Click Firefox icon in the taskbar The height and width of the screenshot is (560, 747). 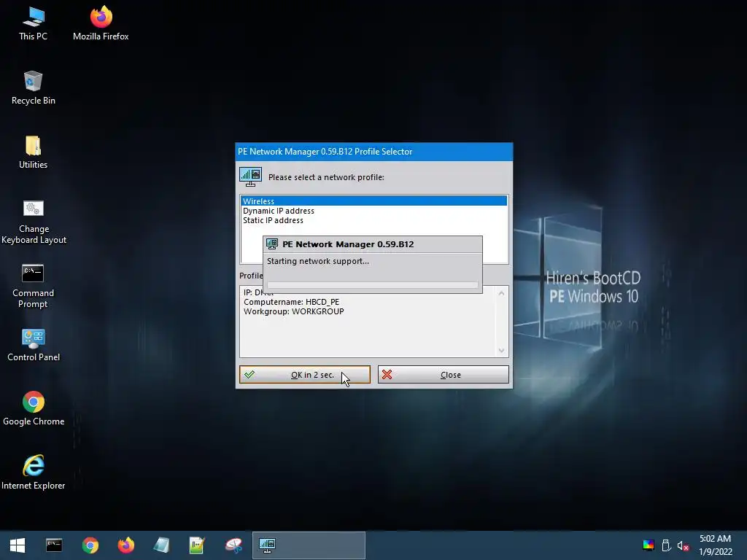coord(125,545)
